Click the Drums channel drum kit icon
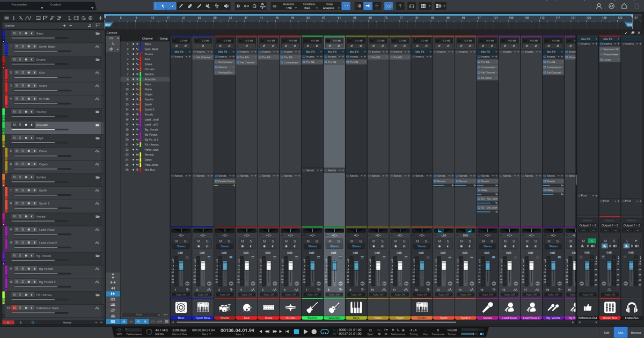The image size is (644, 338). (x=225, y=307)
